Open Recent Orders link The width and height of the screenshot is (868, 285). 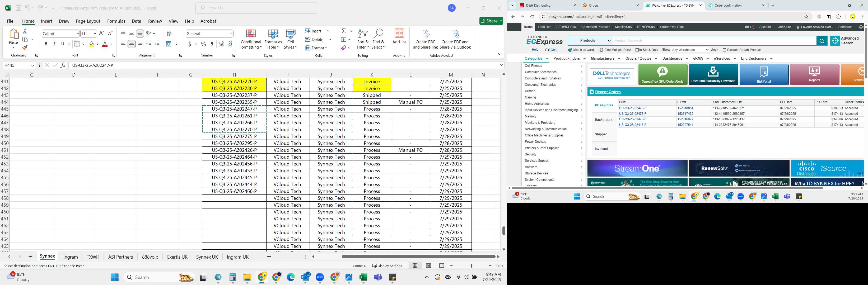tap(608, 92)
